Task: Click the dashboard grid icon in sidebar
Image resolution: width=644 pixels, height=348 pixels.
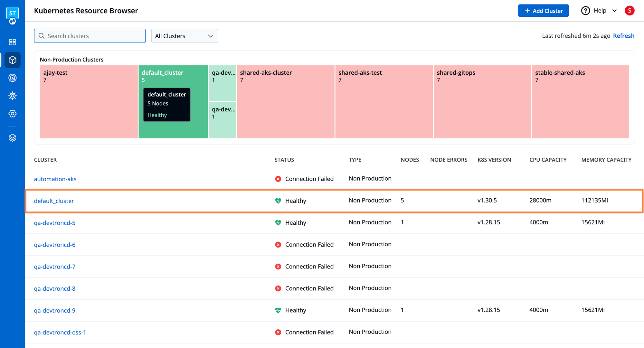Action: click(x=12, y=42)
